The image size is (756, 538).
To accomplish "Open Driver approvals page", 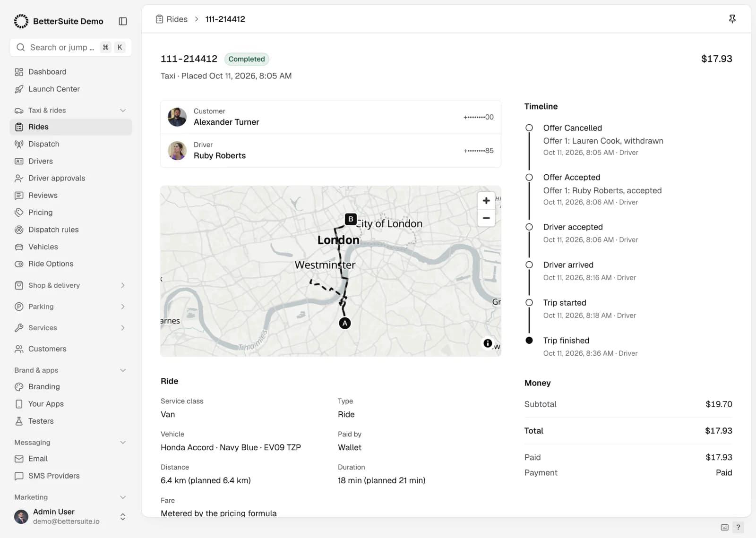I will [71, 178].
